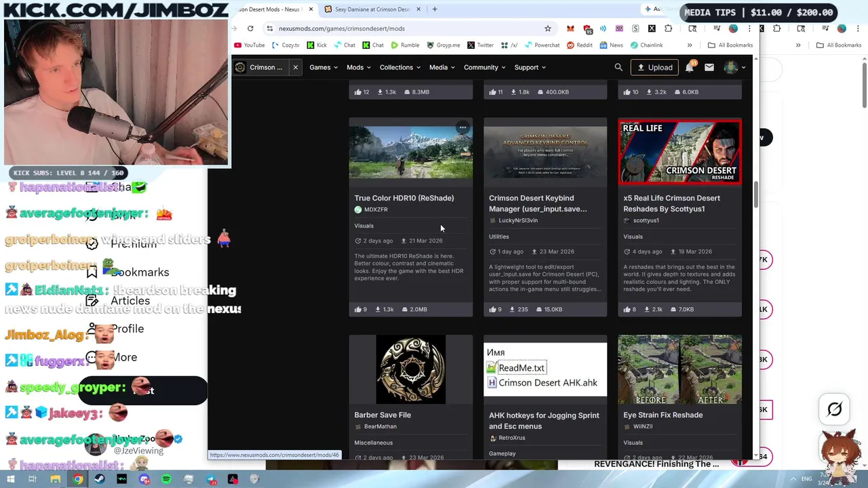868x488 pixels.
Task: Open Nexus notifications bell
Action: (x=690, y=67)
